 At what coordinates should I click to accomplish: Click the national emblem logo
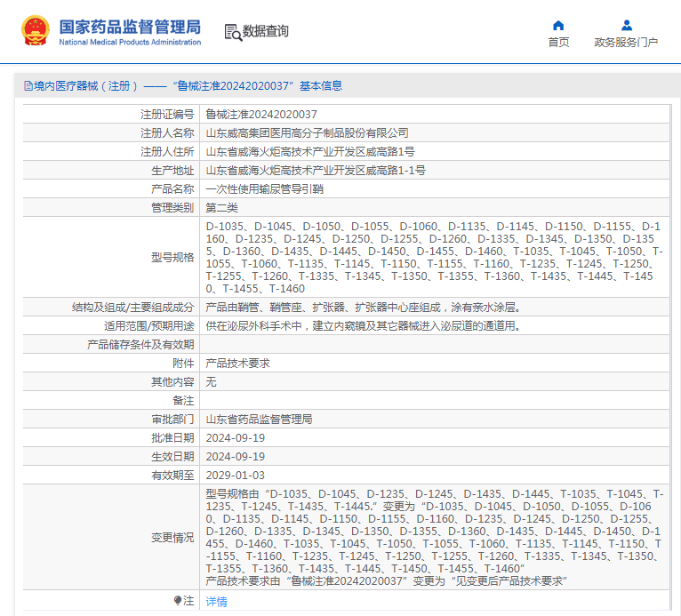coord(36,31)
